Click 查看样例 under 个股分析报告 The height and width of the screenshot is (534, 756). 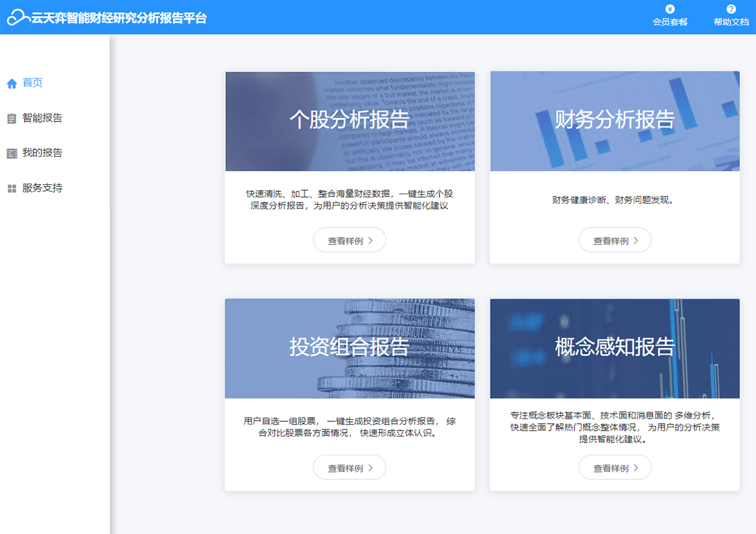349,240
